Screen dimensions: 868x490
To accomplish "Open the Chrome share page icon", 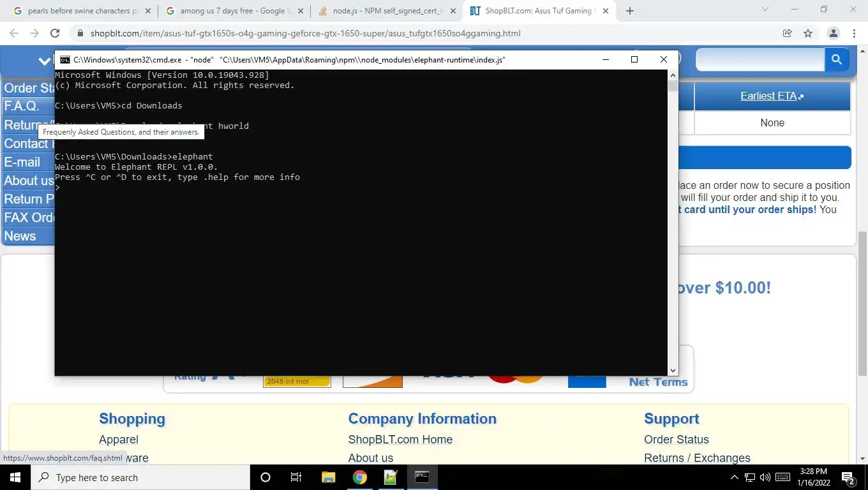I will tap(788, 33).
